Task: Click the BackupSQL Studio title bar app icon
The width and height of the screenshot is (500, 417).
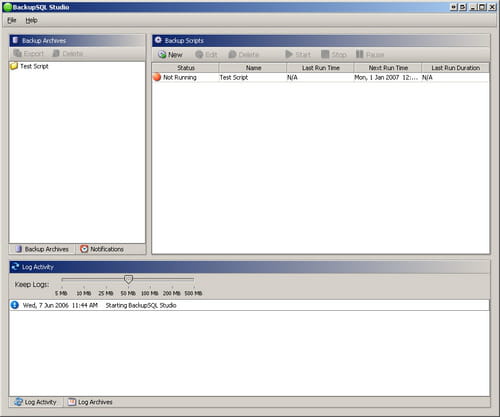Action: [7, 7]
